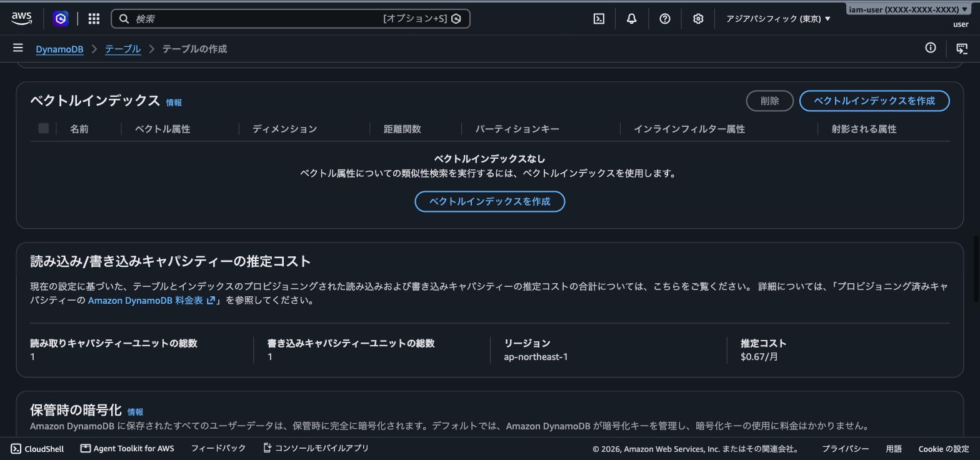Open notifications bell icon
The width and height of the screenshot is (980, 460).
[632, 19]
